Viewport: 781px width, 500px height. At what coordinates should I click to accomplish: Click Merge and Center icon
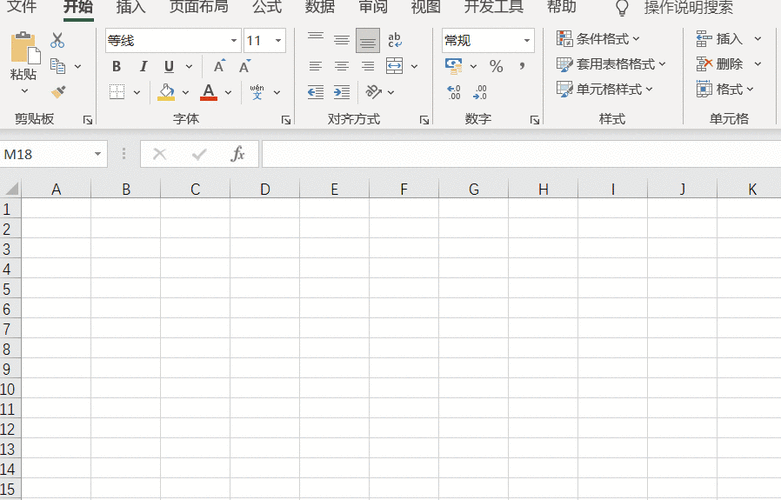coord(394,66)
